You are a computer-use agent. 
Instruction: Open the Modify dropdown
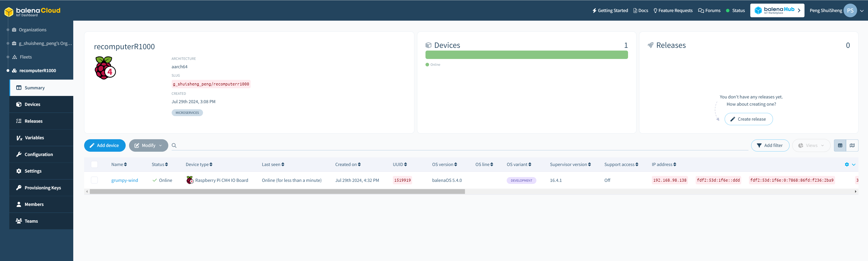pos(148,146)
